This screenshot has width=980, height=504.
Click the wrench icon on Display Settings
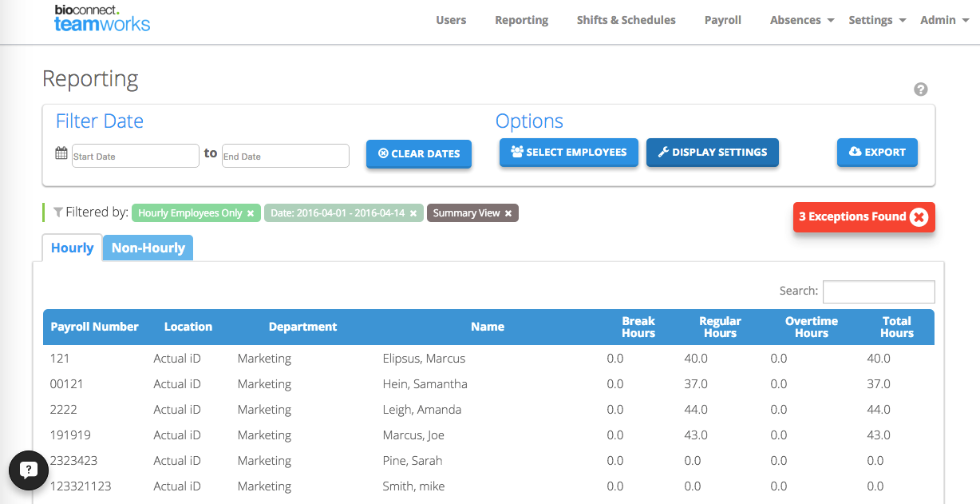pos(663,152)
